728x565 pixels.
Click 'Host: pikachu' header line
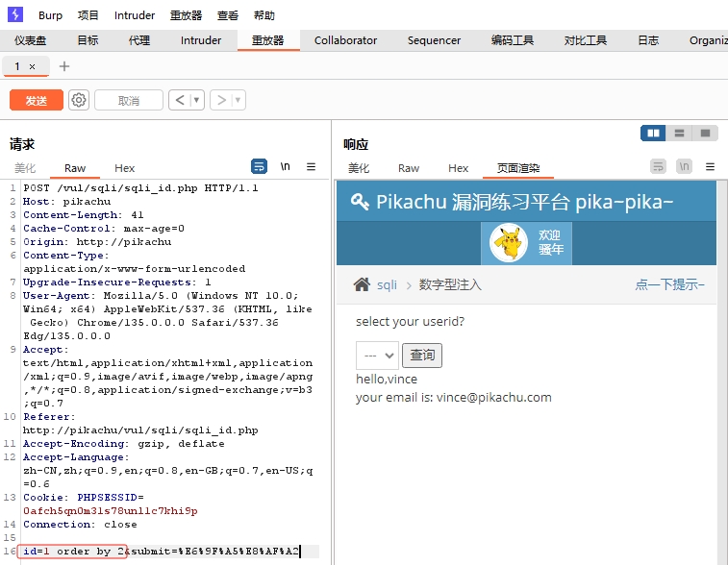coord(67,202)
